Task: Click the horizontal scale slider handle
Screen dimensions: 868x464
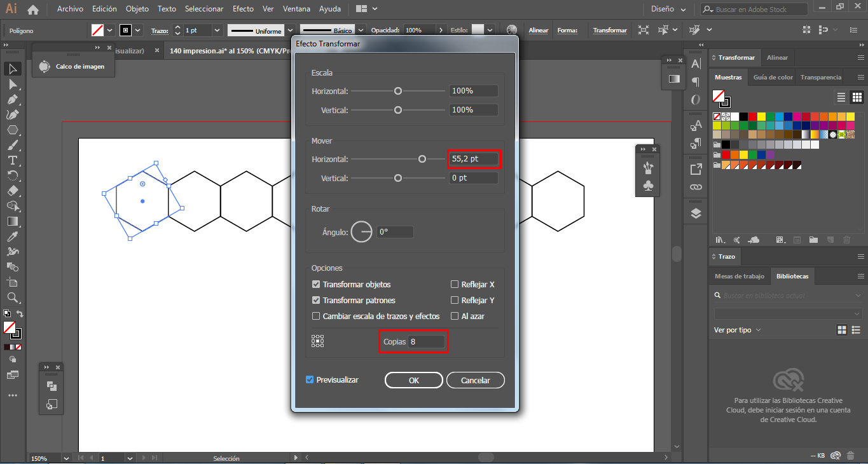Action: pos(398,91)
